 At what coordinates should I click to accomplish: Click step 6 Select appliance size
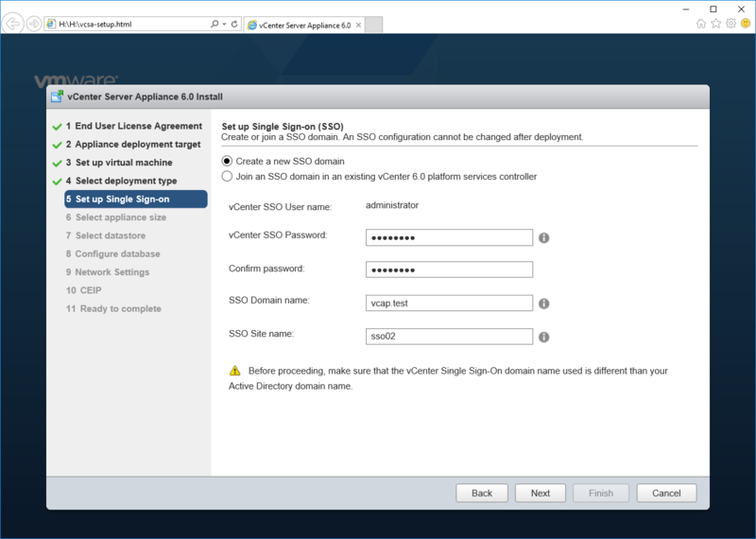[x=116, y=217]
